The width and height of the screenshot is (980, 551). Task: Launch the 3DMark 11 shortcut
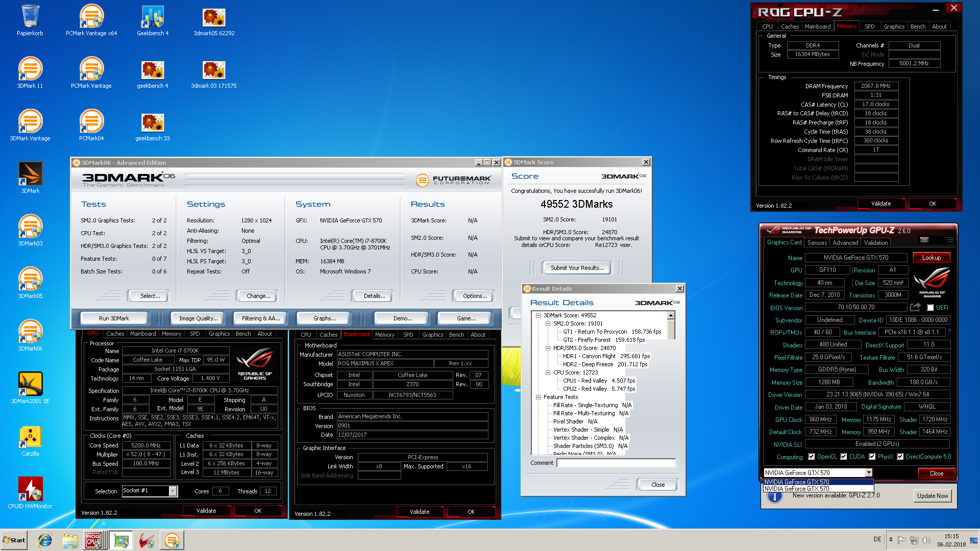tap(30, 73)
